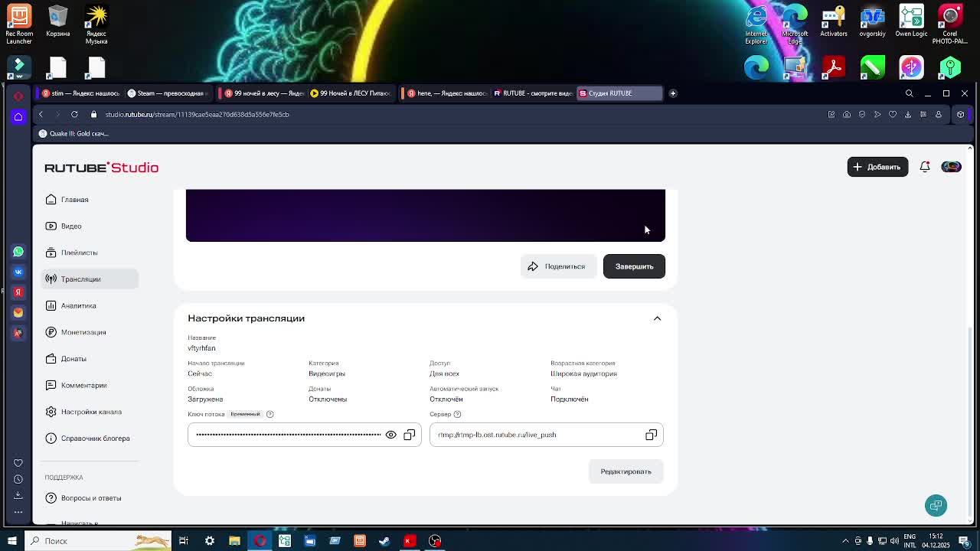This screenshot has width=980, height=551.
Task: Switch to the 'RUTUBE - смотрите видео' tab
Action: coord(533,93)
